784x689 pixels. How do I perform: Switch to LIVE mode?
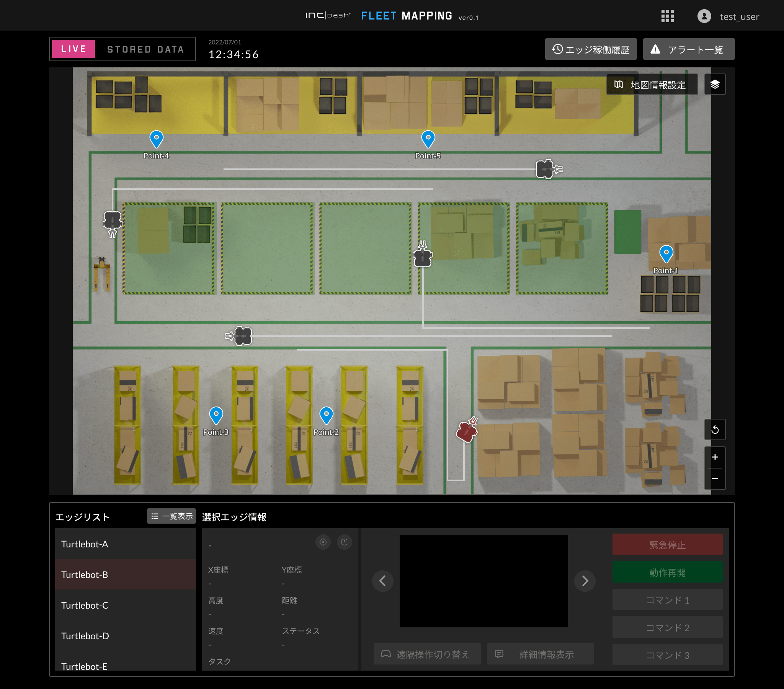pos(73,49)
